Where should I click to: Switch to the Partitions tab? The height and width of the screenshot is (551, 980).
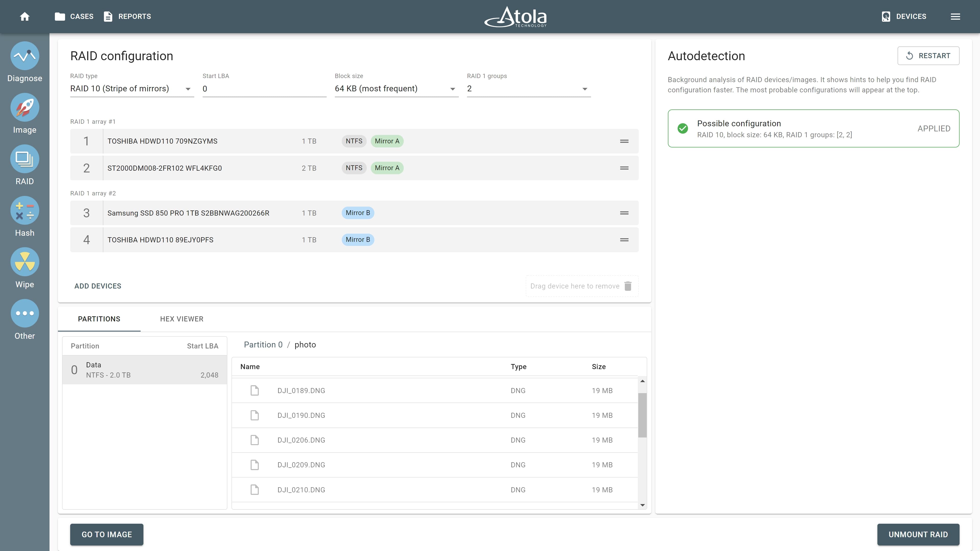[99, 319]
